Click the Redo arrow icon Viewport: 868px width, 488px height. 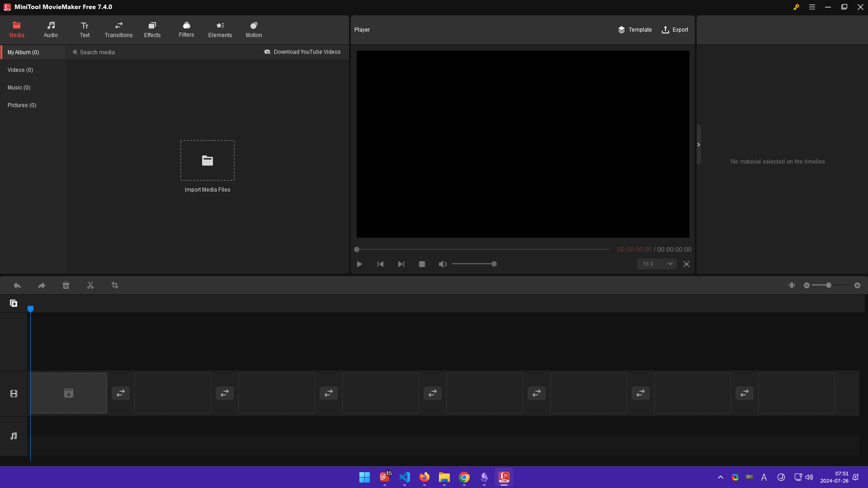click(x=42, y=286)
